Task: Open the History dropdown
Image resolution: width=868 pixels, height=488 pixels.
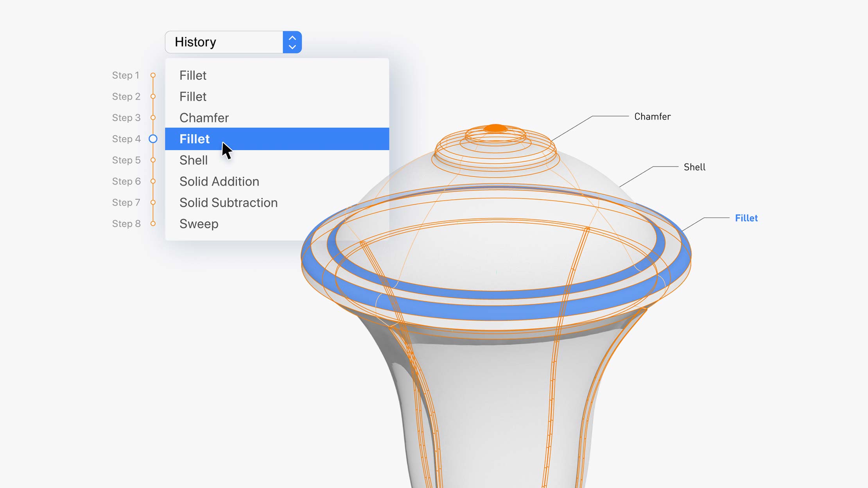Action: point(233,42)
